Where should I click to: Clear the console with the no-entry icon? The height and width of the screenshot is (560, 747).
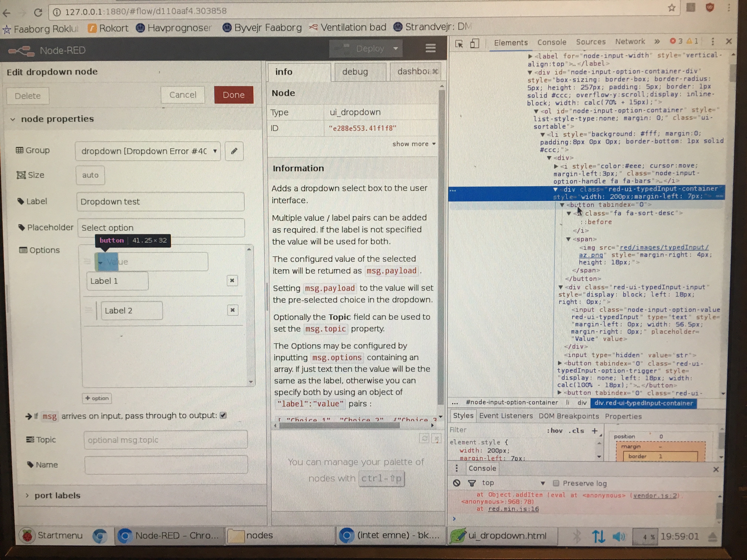[457, 483]
